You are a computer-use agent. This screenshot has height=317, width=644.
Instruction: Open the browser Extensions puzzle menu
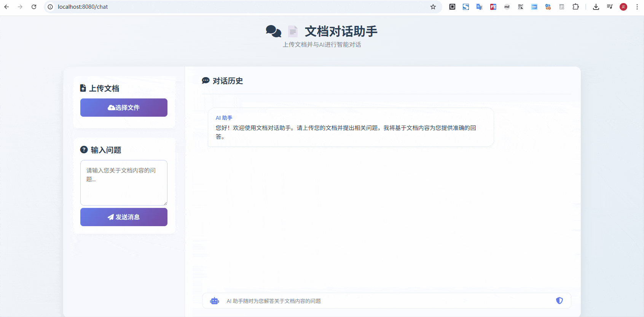coord(575,7)
